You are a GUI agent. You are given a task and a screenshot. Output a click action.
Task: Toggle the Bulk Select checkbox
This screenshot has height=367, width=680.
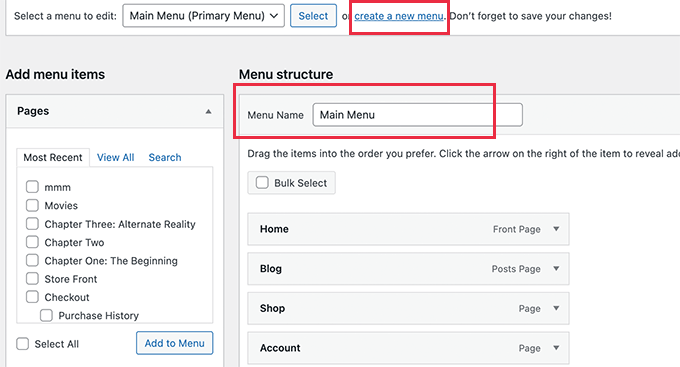click(x=262, y=183)
